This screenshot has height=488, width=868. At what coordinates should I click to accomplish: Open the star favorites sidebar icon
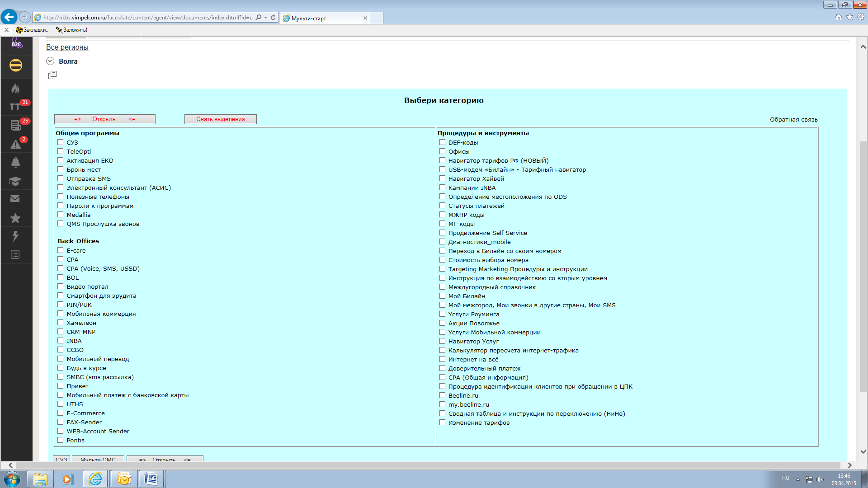point(15,218)
